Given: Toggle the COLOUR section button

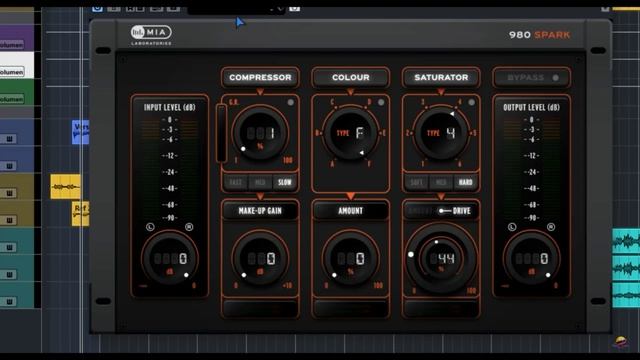Looking at the screenshot, I should tap(351, 78).
